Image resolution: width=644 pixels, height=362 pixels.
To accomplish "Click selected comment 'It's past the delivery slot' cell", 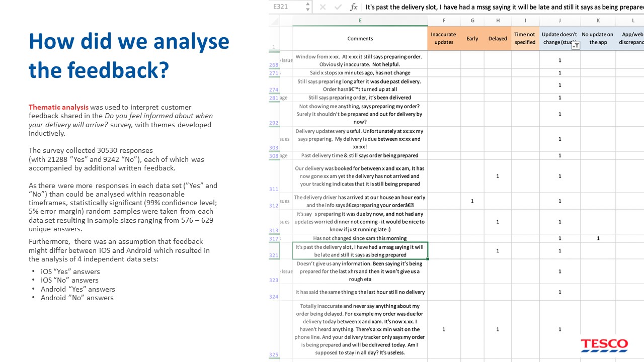I will (x=360, y=250).
